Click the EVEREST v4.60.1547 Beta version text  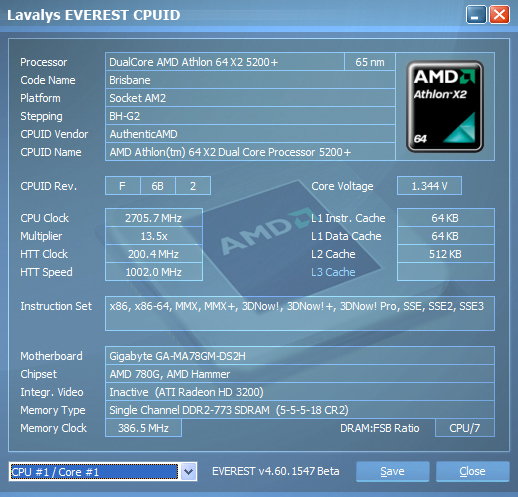[x=276, y=471]
